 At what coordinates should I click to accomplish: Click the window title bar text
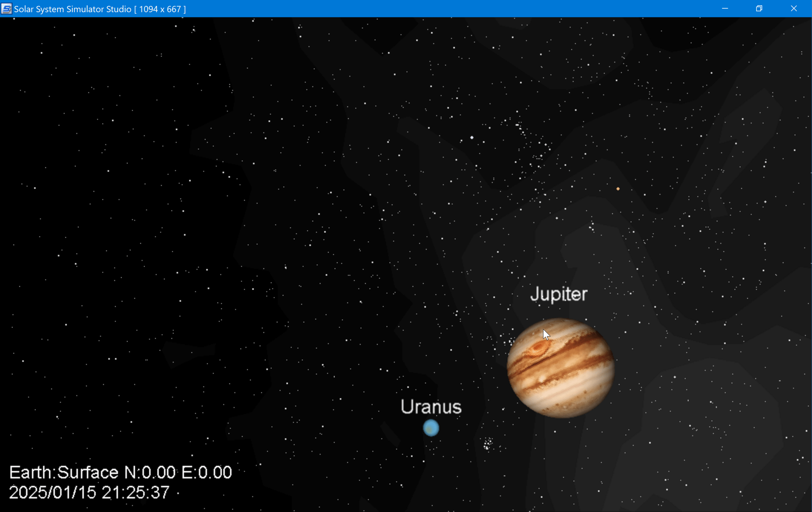click(100, 9)
